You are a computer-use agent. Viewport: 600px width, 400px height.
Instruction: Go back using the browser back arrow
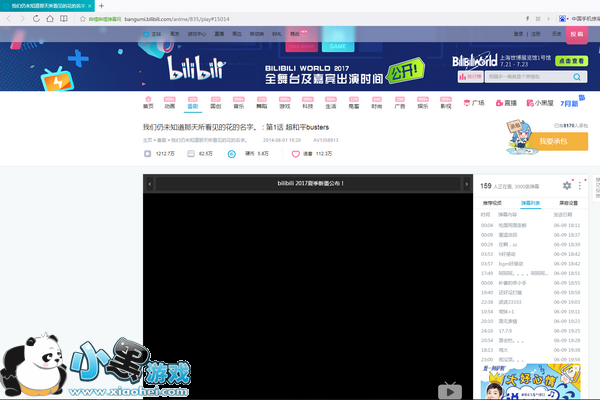tap(9, 19)
